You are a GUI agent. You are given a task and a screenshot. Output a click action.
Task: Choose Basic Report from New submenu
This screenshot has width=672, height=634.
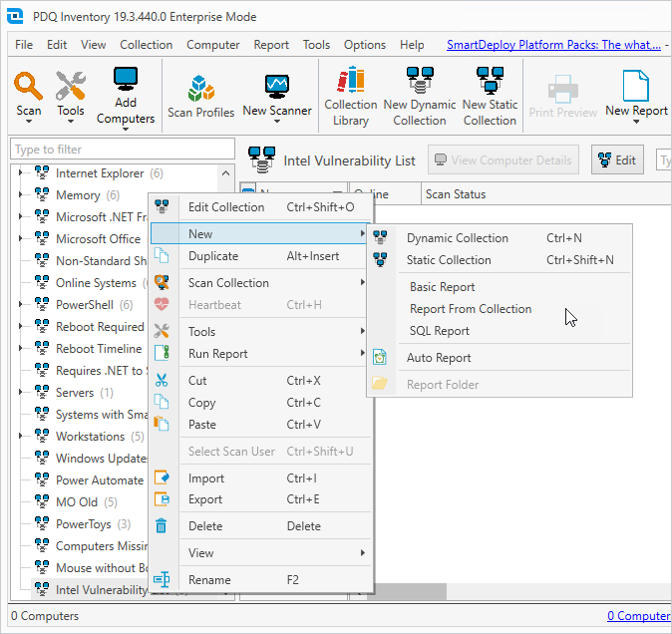(442, 286)
